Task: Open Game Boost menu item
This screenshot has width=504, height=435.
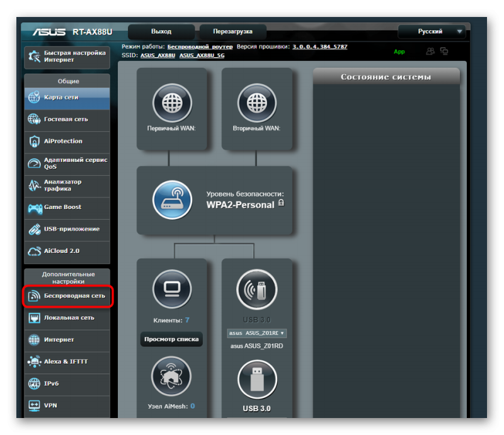Action: click(x=67, y=208)
